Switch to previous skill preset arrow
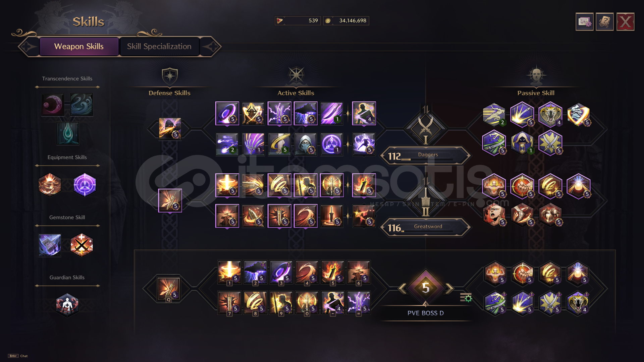644x362 pixels. 402,288
